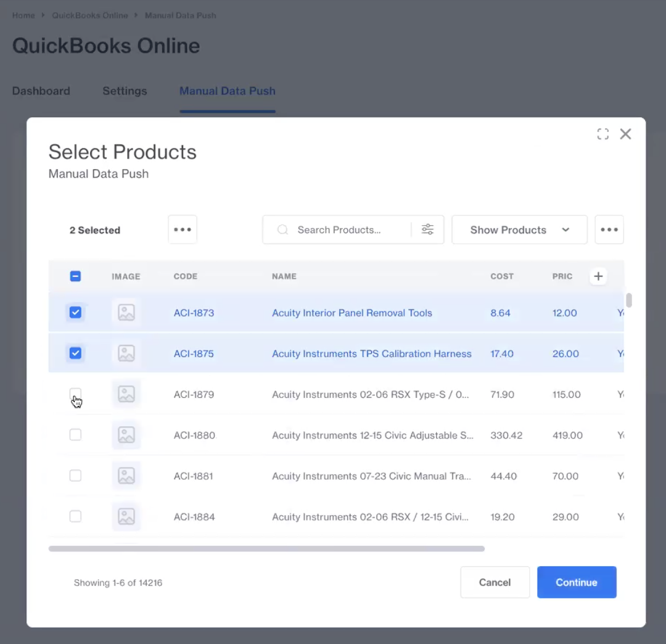Click Acuity Interior Panel Removal Tools name
This screenshot has height=644, width=666.
(x=352, y=313)
